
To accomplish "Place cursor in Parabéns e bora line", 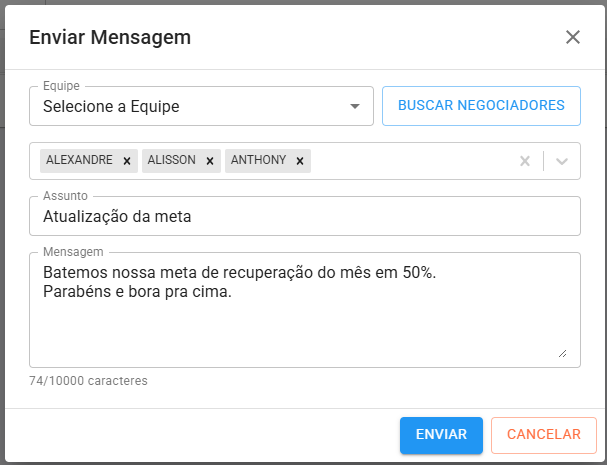I will [x=137, y=292].
